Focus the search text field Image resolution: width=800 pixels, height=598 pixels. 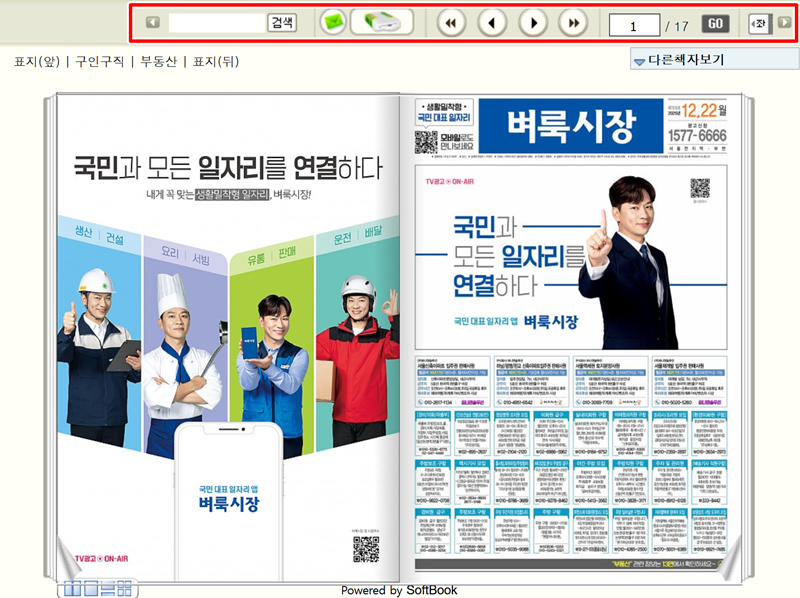217,22
